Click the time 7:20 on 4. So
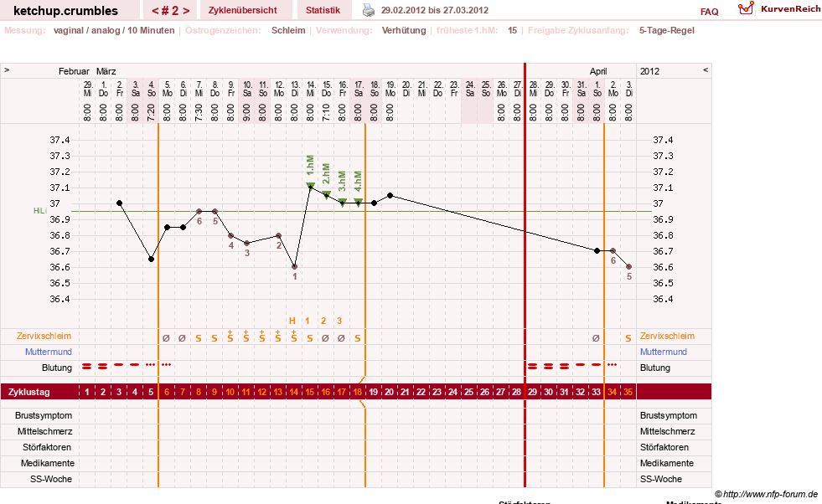The image size is (822, 504). [x=151, y=112]
